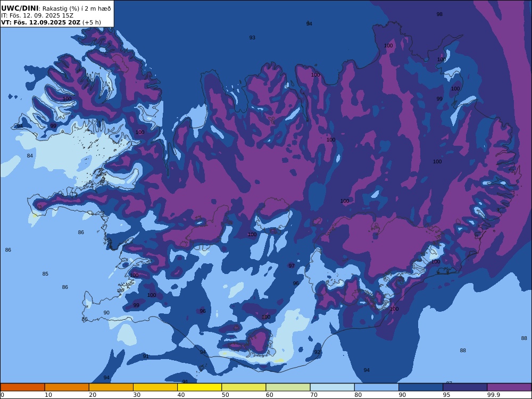Viewport: 532px width, 399px height.
Task: Click the purple legend swatch above 99.9
Action: click(x=509, y=387)
